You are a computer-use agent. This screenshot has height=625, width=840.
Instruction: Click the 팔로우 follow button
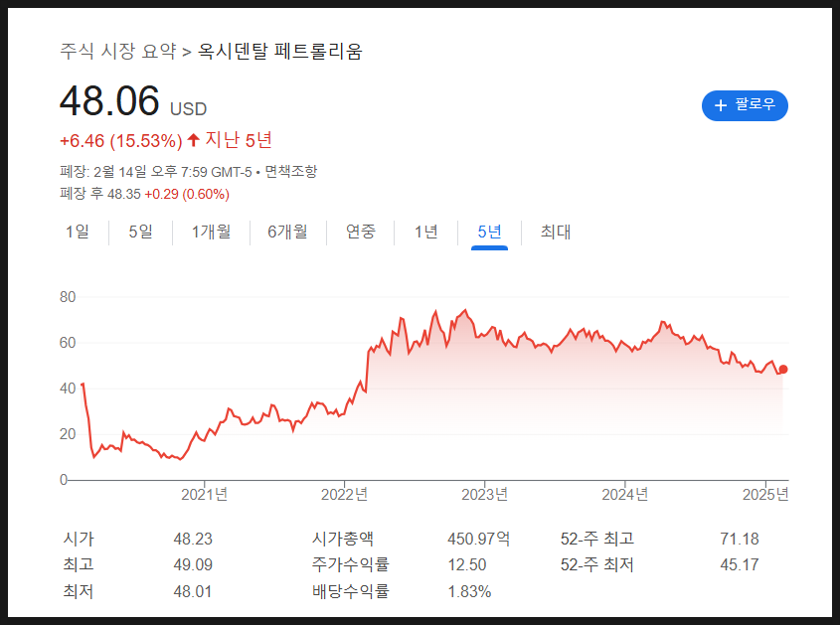(745, 105)
